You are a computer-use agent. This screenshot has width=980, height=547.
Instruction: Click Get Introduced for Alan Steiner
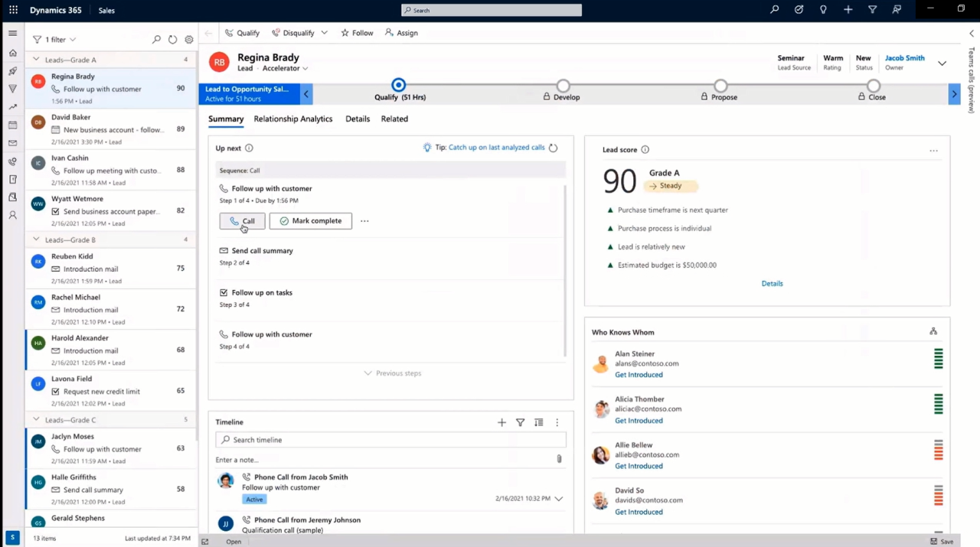[639, 374]
